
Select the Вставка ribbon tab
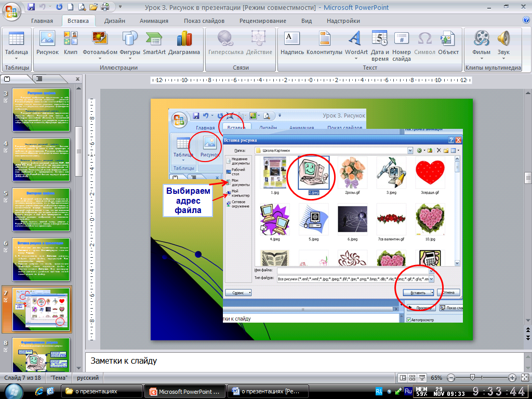[x=78, y=21]
